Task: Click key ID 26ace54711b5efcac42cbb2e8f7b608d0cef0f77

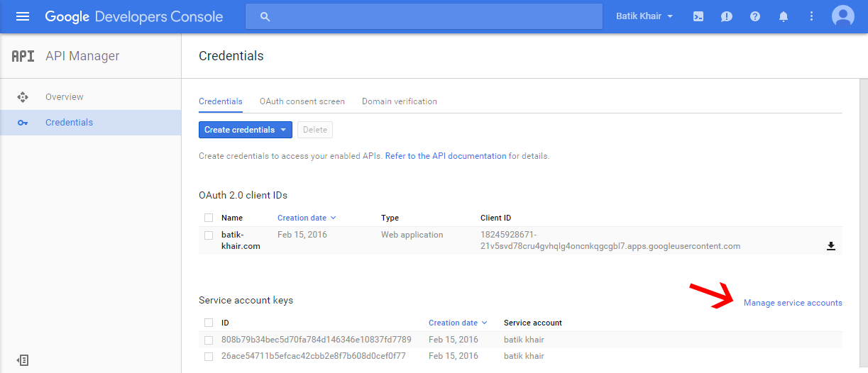Action: point(314,357)
